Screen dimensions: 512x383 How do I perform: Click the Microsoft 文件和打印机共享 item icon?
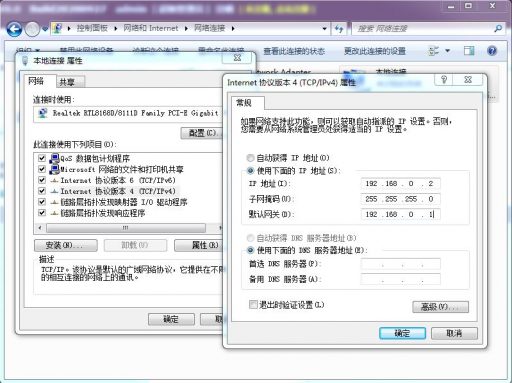pos(54,169)
